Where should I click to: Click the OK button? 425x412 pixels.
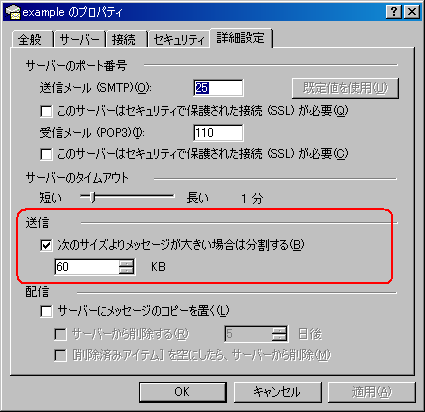(x=183, y=392)
